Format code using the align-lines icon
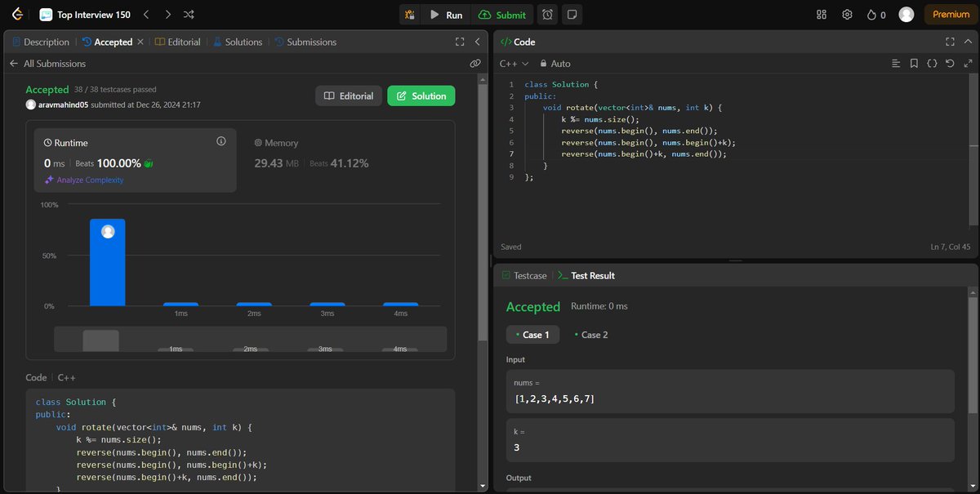The image size is (980, 494). (896, 63)
